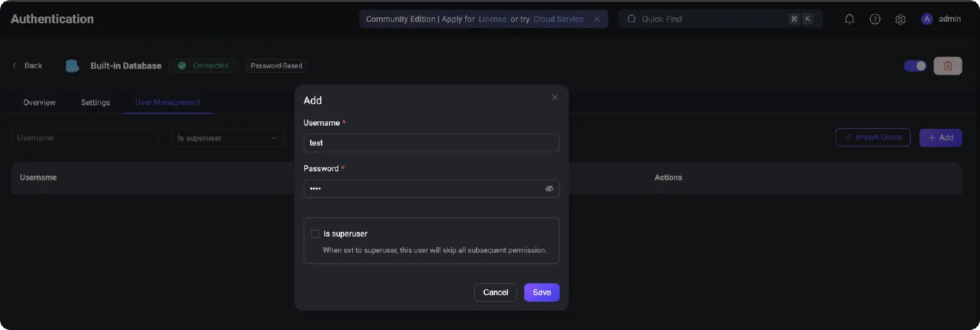Close the Add dialog with X
This screenshot has width=980, height=330.
pos(554,98)
